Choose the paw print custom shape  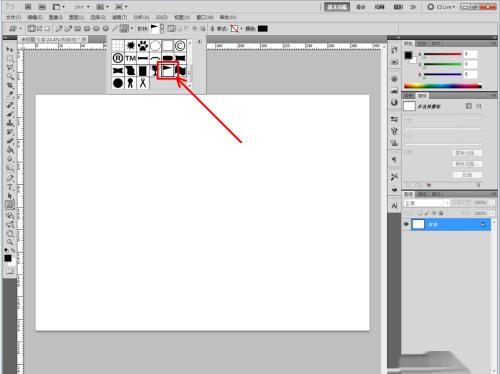[143, 45]
